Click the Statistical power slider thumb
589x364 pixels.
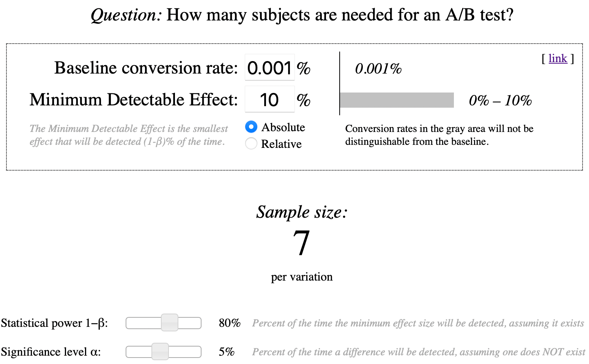click(170, 323)
